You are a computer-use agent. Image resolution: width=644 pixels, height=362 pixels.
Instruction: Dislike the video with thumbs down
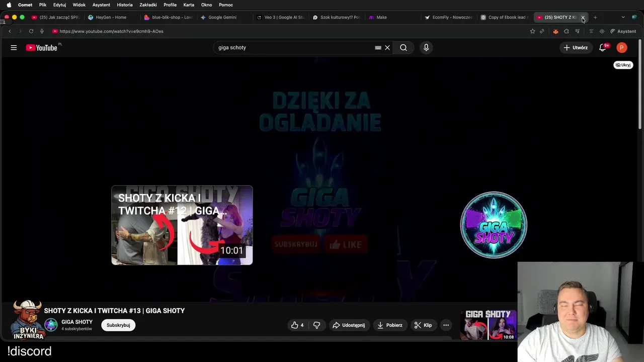coord(316,325)
